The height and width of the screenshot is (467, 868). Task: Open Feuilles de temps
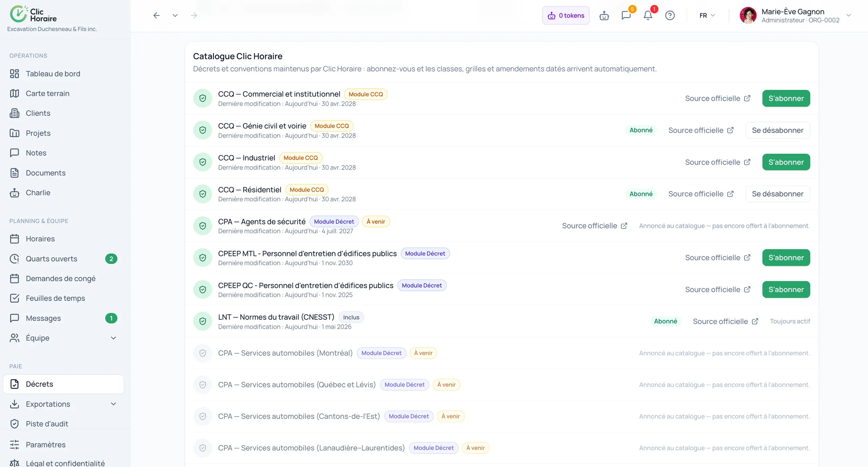pos(63,298)
